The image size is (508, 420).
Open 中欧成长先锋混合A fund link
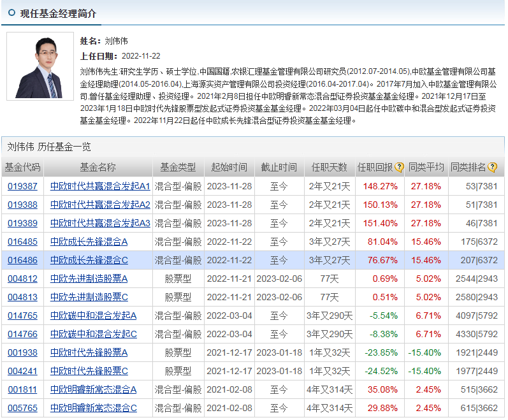click(x=89, y=242)
